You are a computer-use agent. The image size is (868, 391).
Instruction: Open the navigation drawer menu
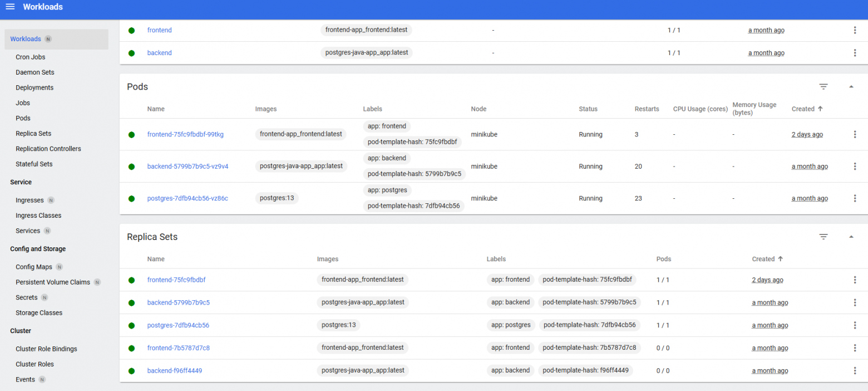9,7
